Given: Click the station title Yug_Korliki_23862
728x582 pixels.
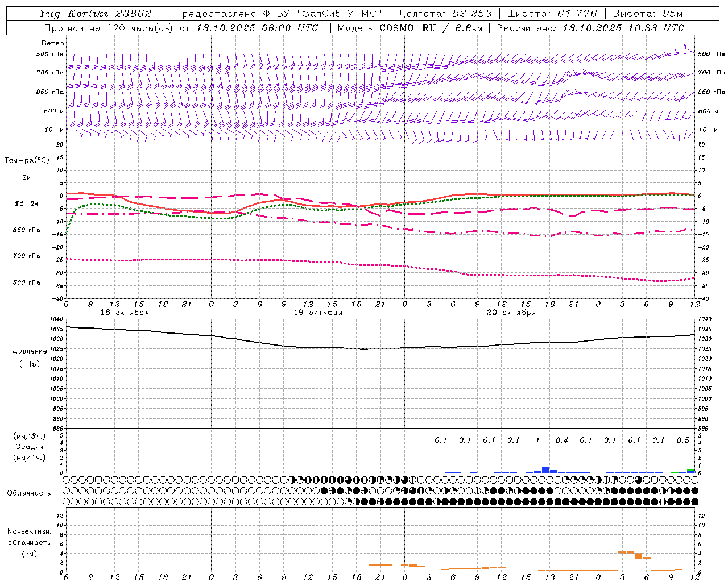Looking at the screenshot, I should pos(96,14).
